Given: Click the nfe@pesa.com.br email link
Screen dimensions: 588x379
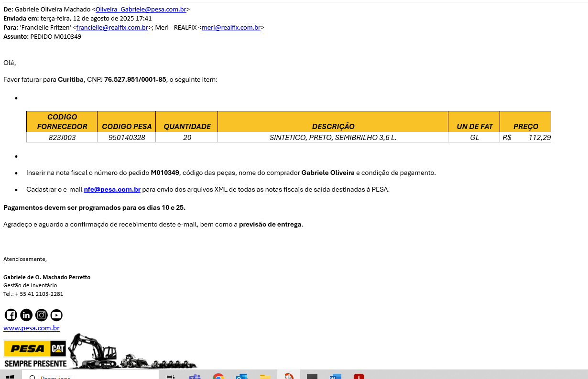Looking at the screenshot, I should (112, 189).
